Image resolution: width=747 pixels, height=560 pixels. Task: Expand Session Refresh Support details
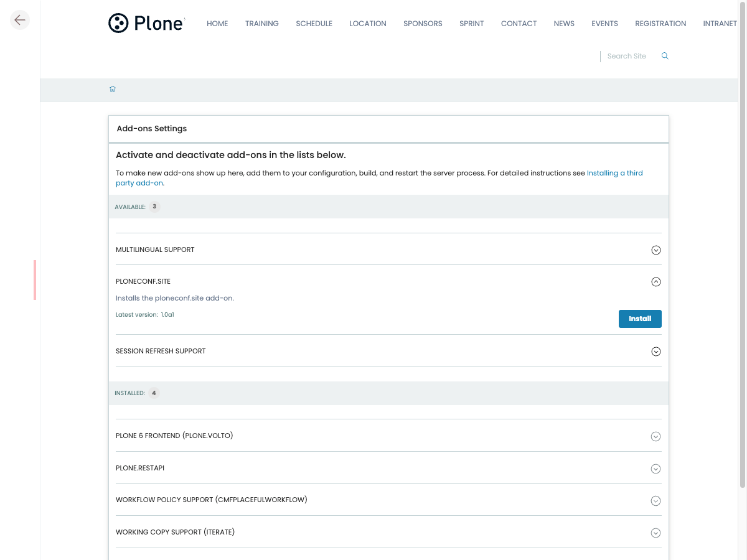655,352
